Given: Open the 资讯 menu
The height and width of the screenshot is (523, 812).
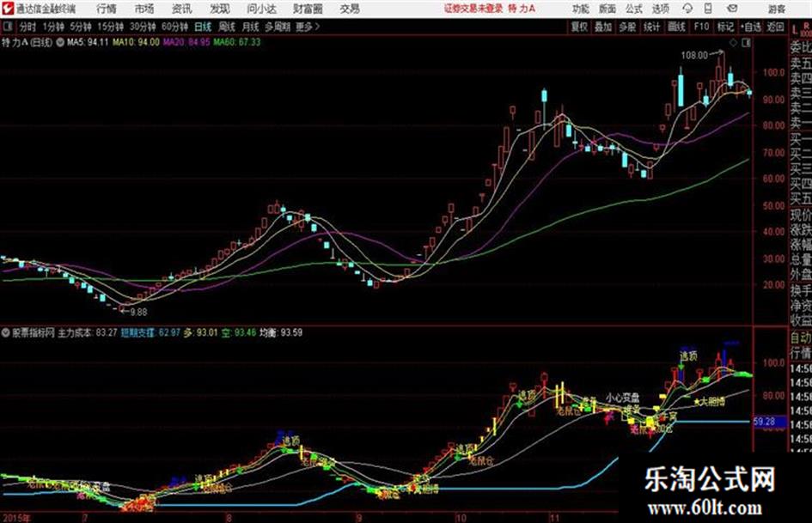Looking at the screenshot, I should click(x=182, y=9).
